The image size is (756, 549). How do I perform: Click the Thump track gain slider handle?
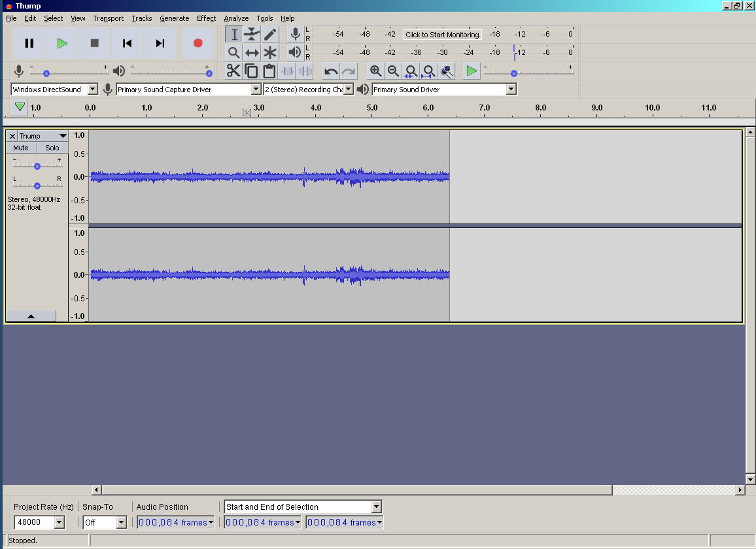click(x=37, y=166)
